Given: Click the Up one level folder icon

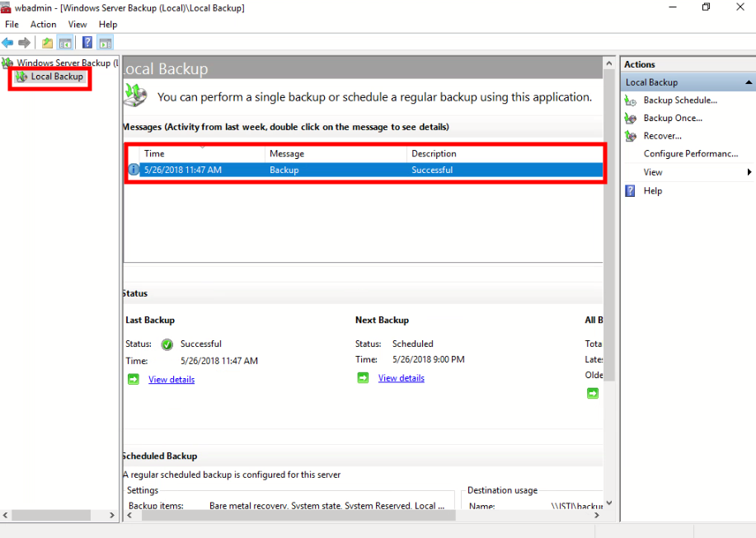Looking at the screenshot, I should [x=47, y=43].
